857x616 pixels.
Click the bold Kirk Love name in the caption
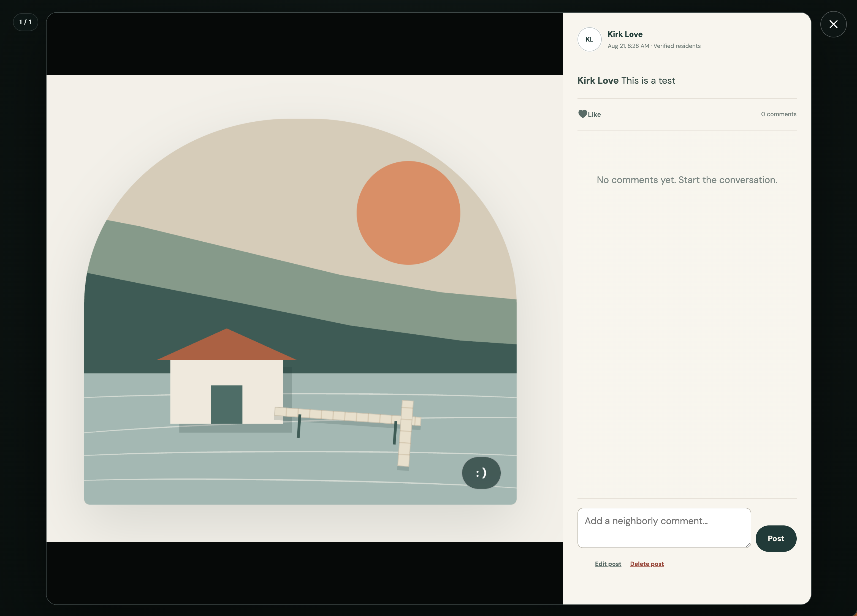tap(598, 80)
